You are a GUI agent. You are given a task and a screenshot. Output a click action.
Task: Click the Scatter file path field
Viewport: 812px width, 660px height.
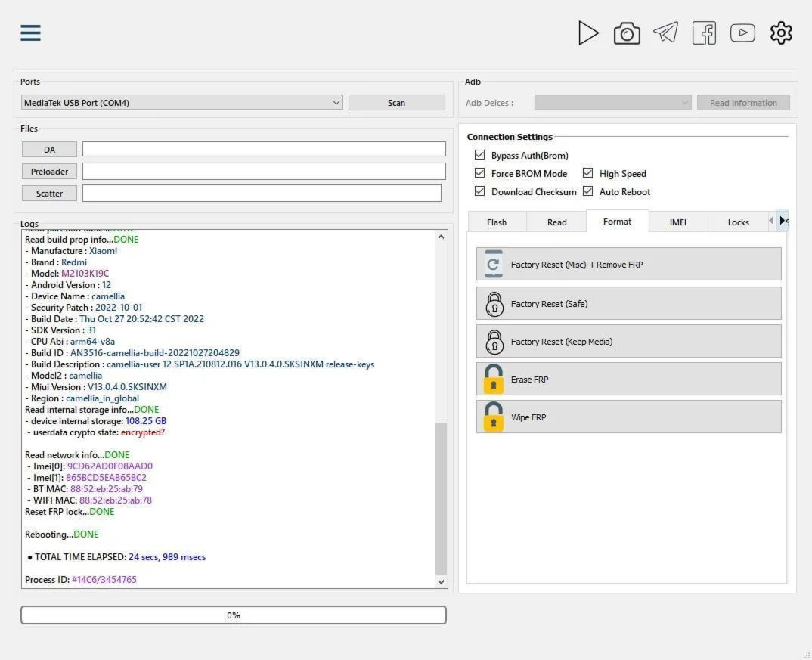(x=262, y=194)
